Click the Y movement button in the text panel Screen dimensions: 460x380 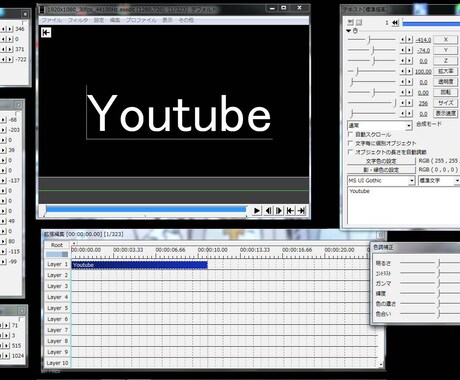445,50
